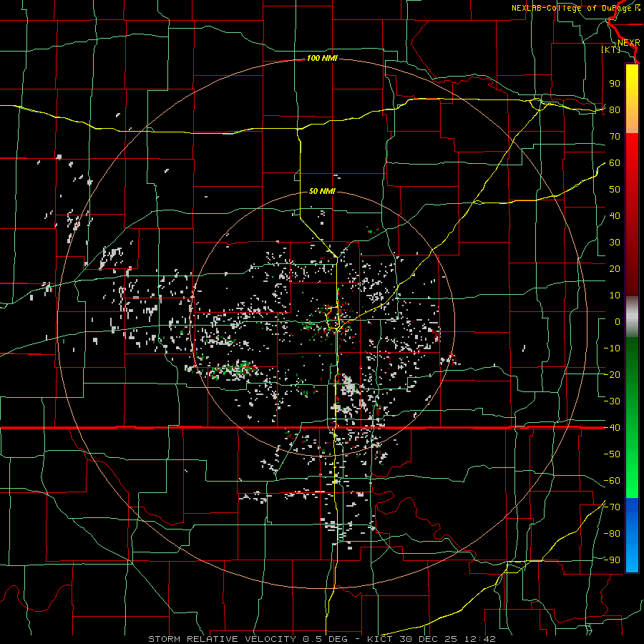Click the 0 knot scale label
The width and height of the screenshot is (644, 644).
(x=618, y=322)
